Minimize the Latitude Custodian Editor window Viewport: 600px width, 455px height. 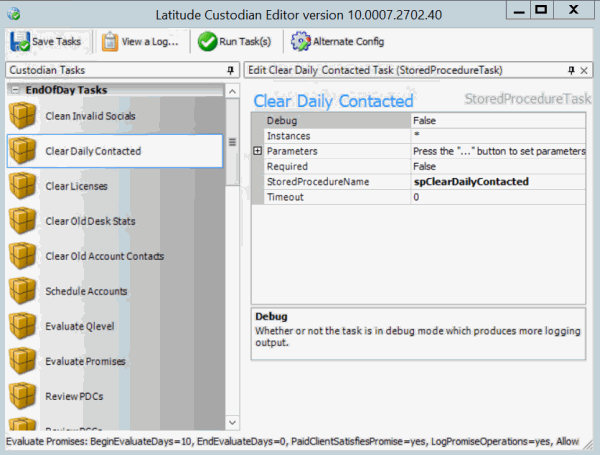518,10
